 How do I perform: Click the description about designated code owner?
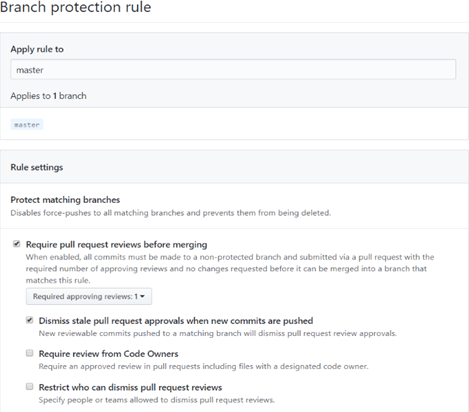203,366
